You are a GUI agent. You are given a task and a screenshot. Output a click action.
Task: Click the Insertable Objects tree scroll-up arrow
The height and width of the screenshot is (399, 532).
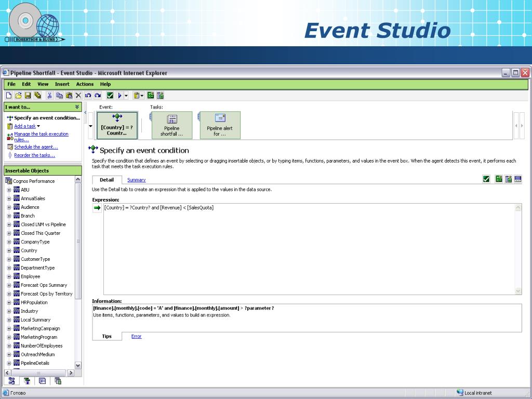click(78, 179)
